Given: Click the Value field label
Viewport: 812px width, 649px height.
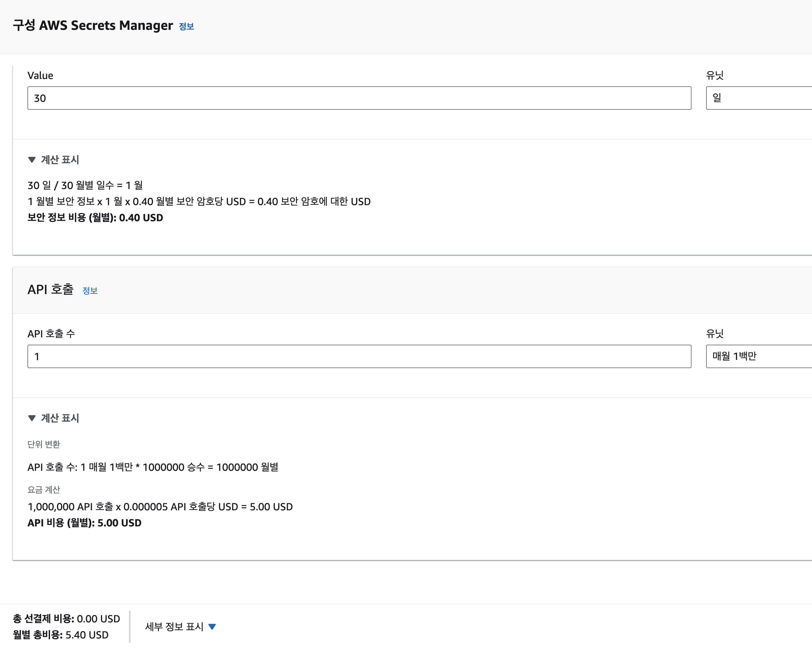Looking at the screenshot, I should 40,75.
